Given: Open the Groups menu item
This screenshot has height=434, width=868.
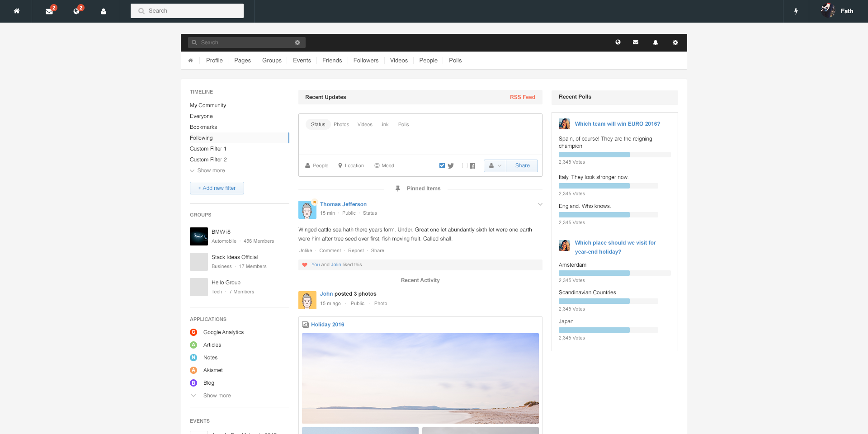Looking at the screenshot, I should point(272,61).
